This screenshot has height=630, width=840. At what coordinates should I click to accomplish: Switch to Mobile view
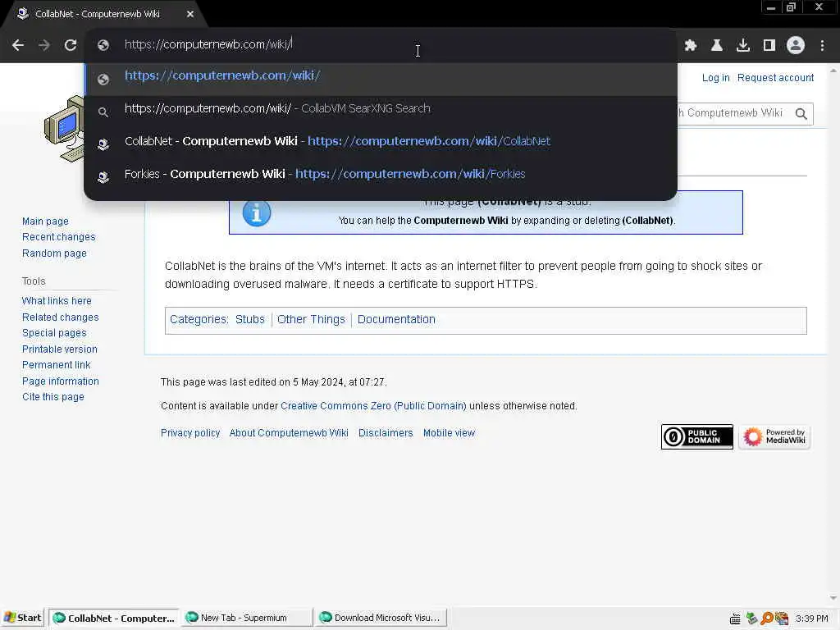click(449, 433)
